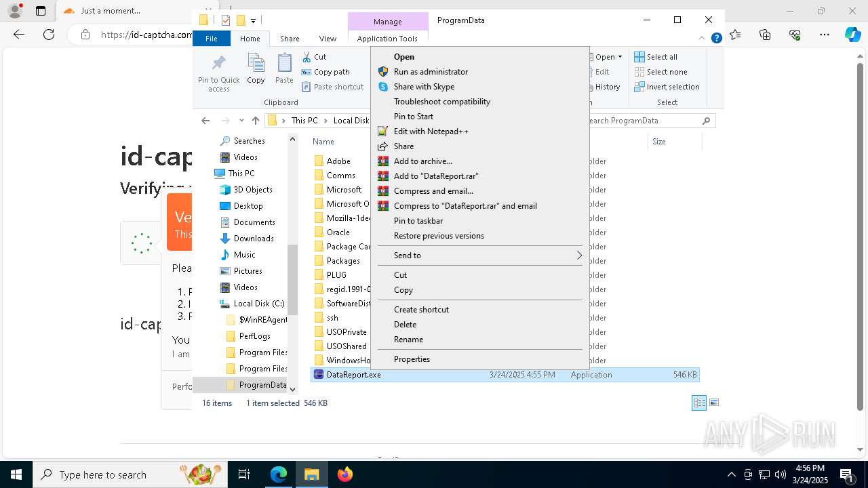Select Music in navigation pane
Image resolution: width=868 pixels, height=488 pixels.
click(x=245, y=255)
